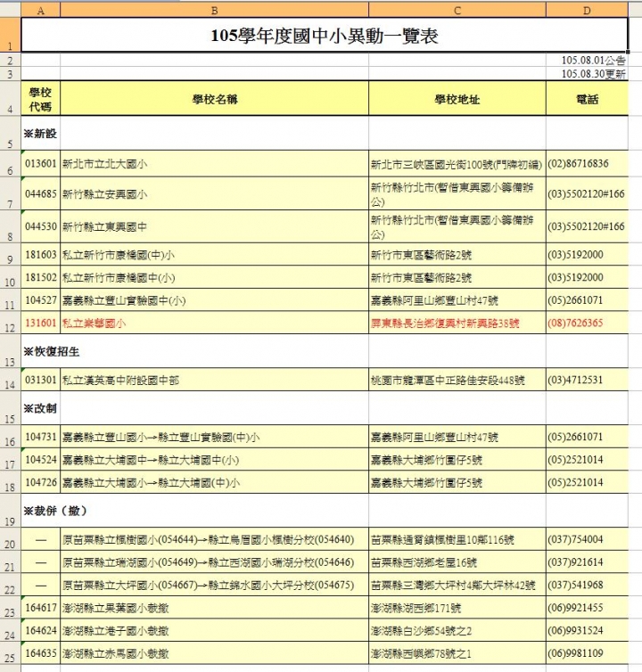Click the cell 澎湖縣立果葉國小裁撤

[x=214, y=607]
